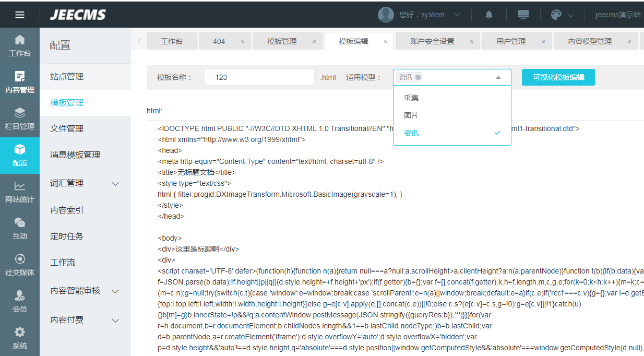Click 可视化模板编辑 button

click(x=558, y=77)
